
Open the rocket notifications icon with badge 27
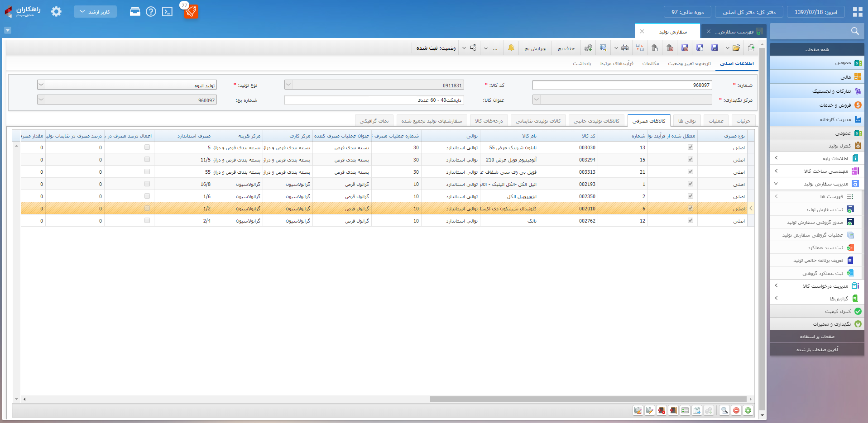191,11
